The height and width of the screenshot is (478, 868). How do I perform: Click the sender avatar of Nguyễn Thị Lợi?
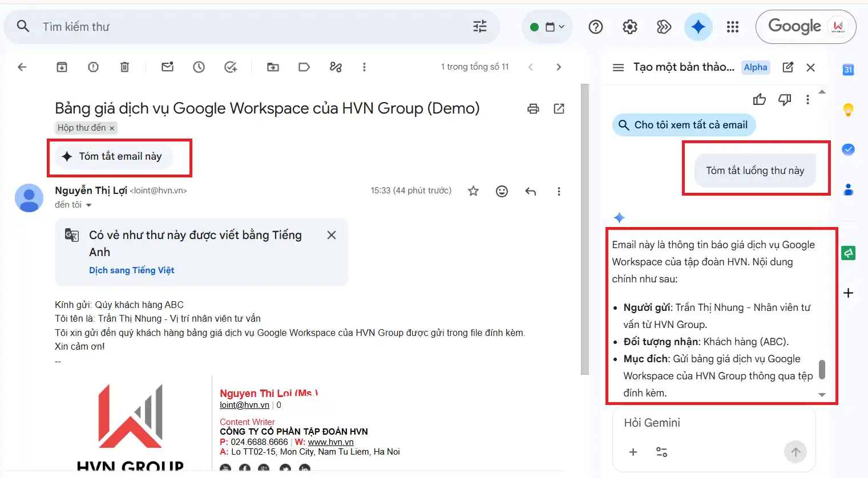coord(29,198)
